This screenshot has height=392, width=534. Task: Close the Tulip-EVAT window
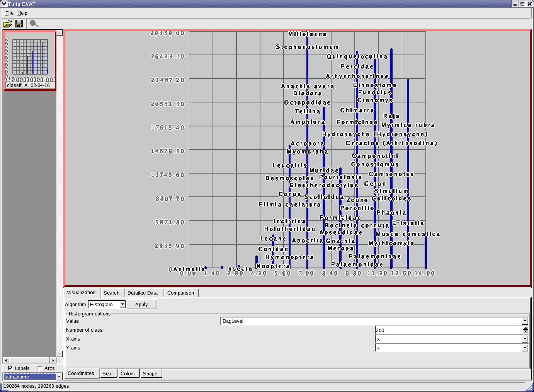[x=530, y=4]
